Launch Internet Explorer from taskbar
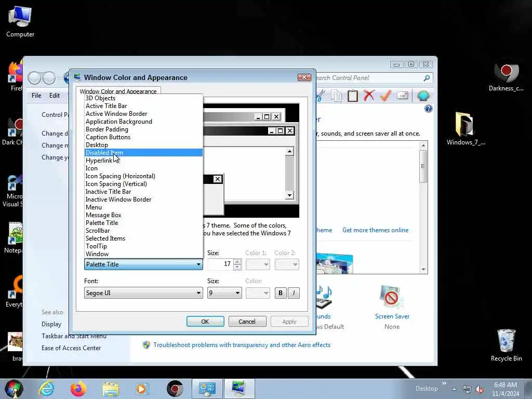 (46, 389)
